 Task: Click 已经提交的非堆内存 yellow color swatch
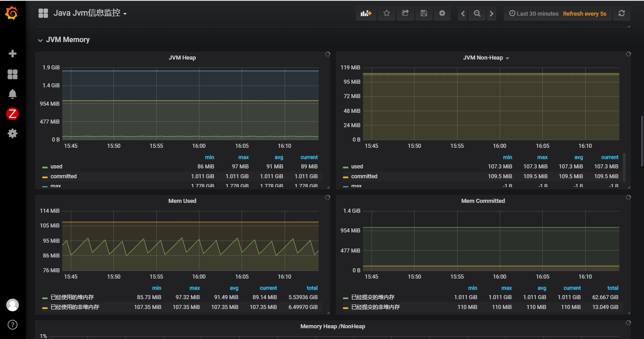[x=346, y=308]
